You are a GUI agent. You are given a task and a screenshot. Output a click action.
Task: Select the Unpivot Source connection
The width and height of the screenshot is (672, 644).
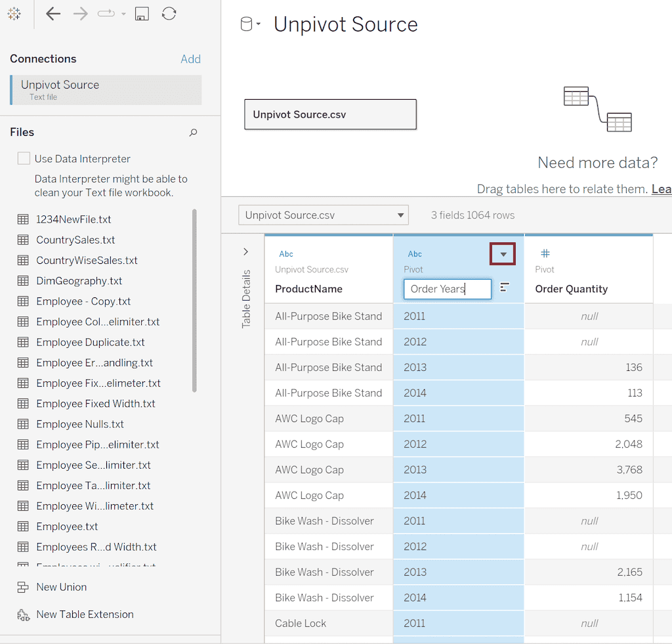(x=106, y=90)
